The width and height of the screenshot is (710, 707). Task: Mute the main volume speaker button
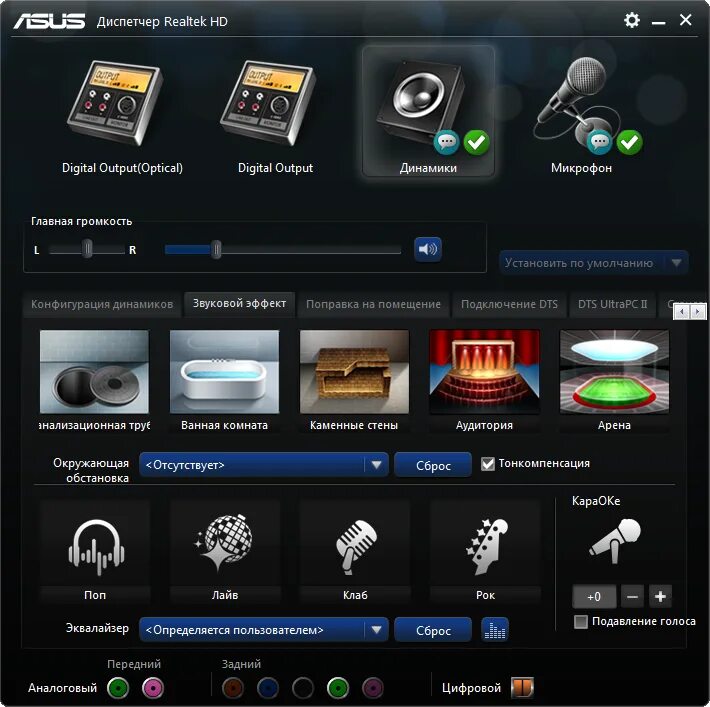tap(427, 249)
